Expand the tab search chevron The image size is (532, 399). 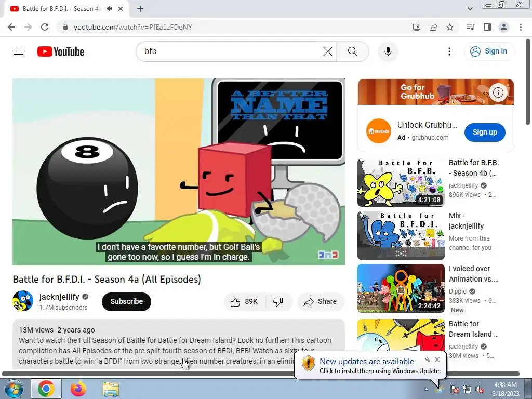coord(470,9)
